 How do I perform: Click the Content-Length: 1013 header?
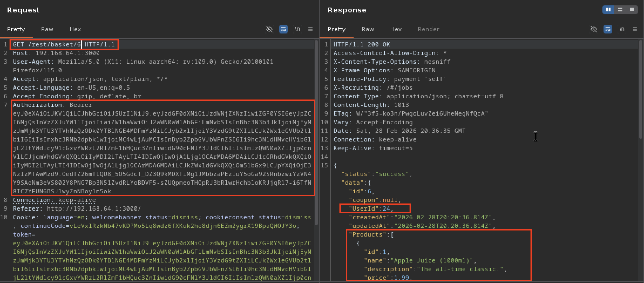pos(371,105)
